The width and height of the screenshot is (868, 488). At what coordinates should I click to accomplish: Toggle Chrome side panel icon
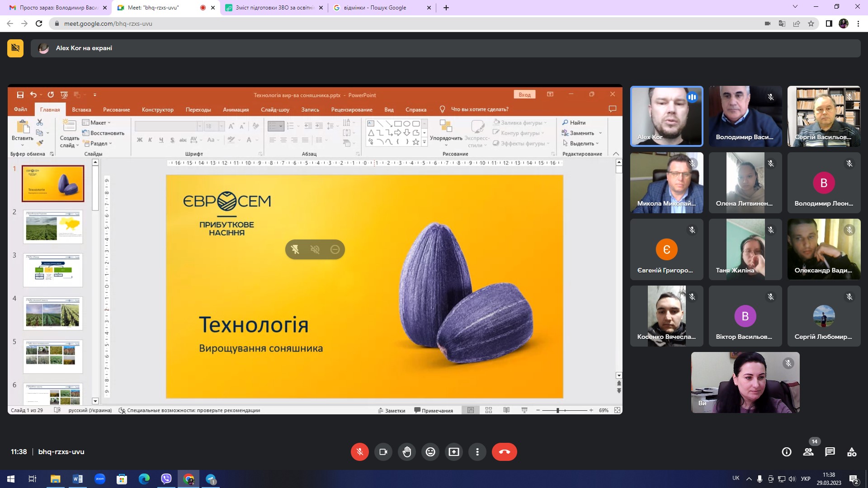pos(829,23)
